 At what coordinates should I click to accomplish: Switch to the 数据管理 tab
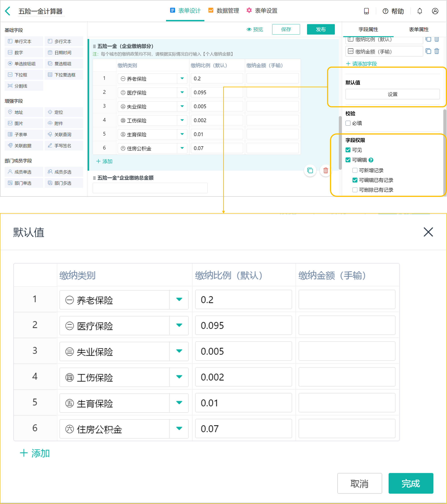coord(227,11)
